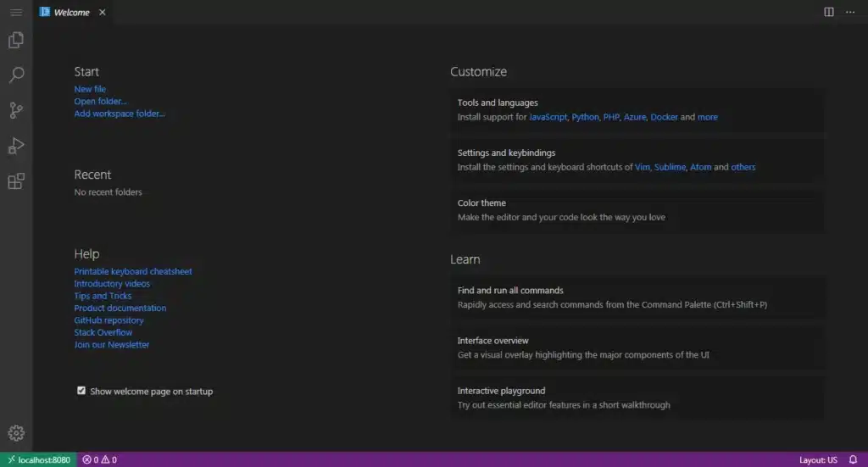868x467 pixels.
Task: Close the Welcome tab
Action: (103, 12)
